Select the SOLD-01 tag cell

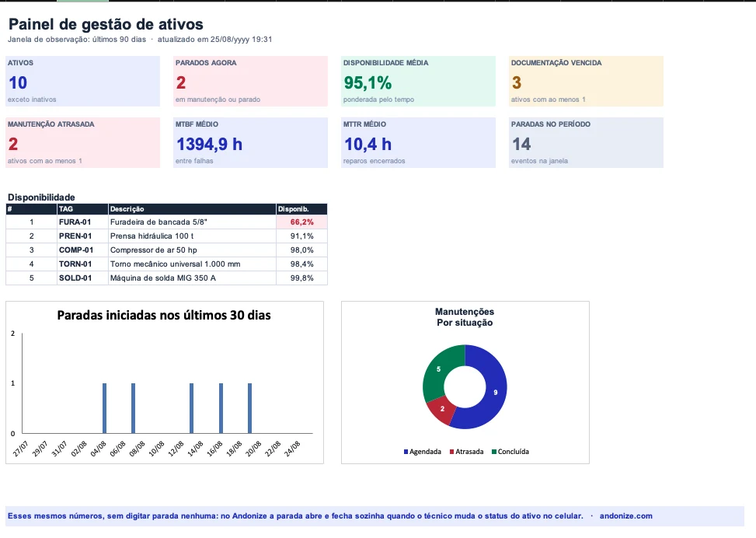click(82, 278)
